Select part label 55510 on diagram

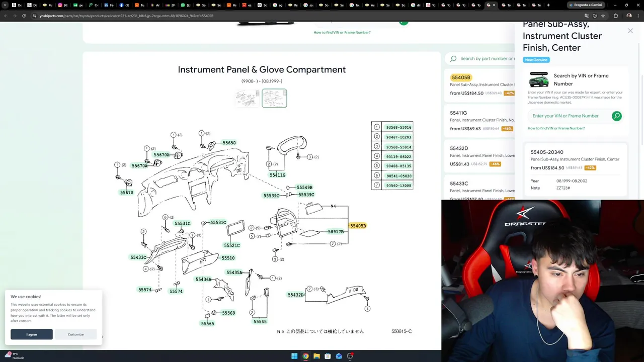(x=228, y=258)
